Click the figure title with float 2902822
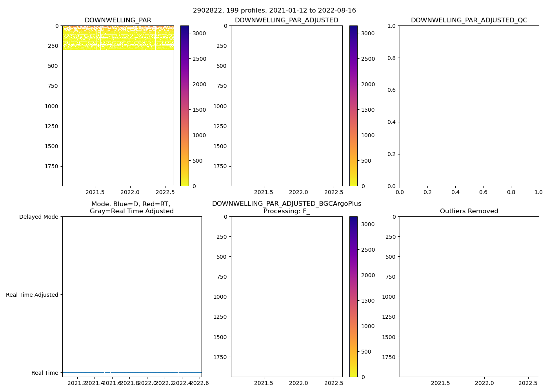The width and height of the screenshot is (549, 392). (x=274, y=11)
